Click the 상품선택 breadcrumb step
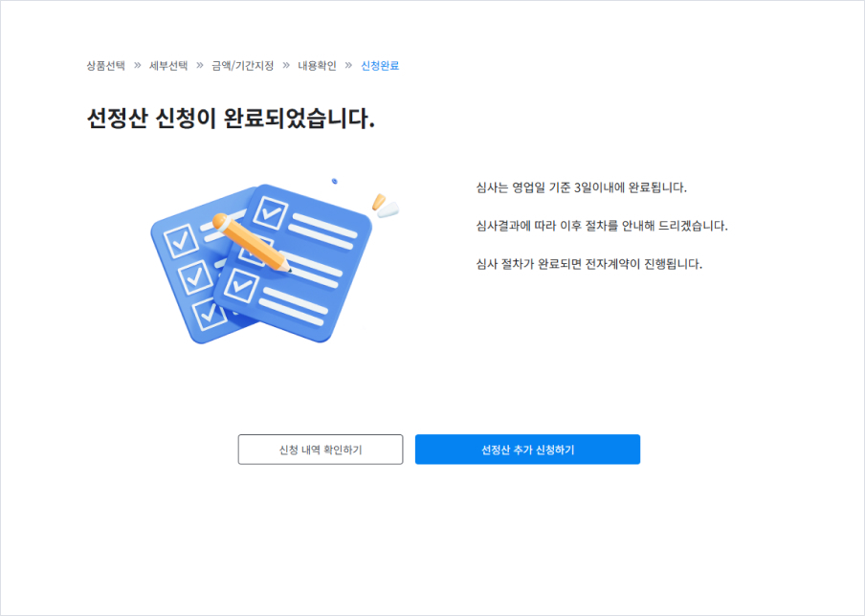865x616 pixels. tap(105, 66)
